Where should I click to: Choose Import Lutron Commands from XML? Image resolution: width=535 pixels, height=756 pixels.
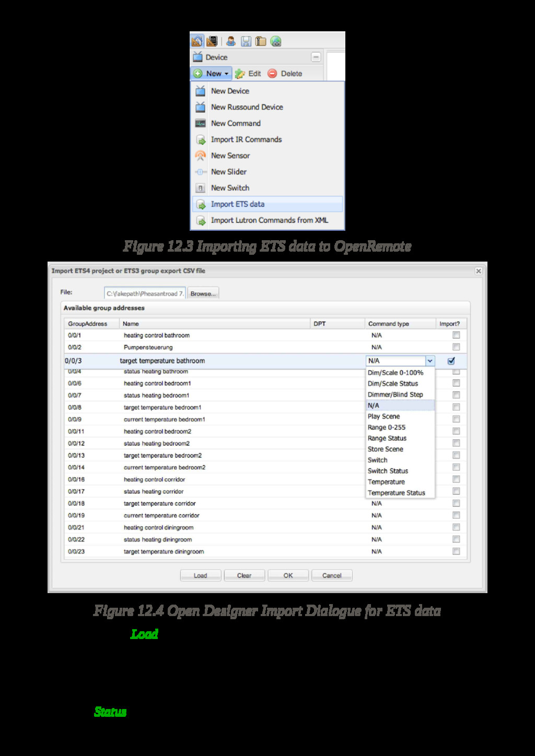click(267, 220)
